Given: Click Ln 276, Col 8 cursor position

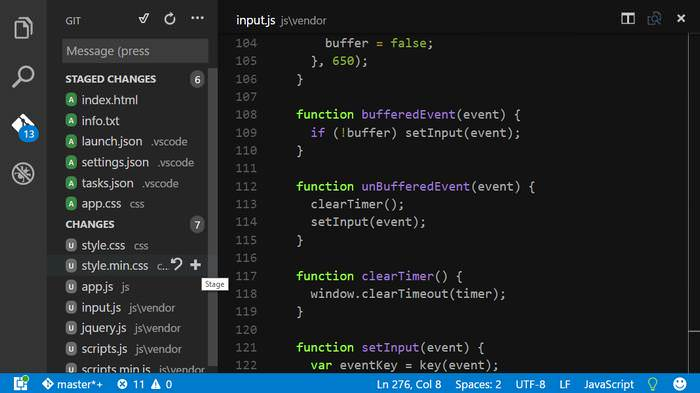Looking at the screenshot, I should tap(408, 384).
